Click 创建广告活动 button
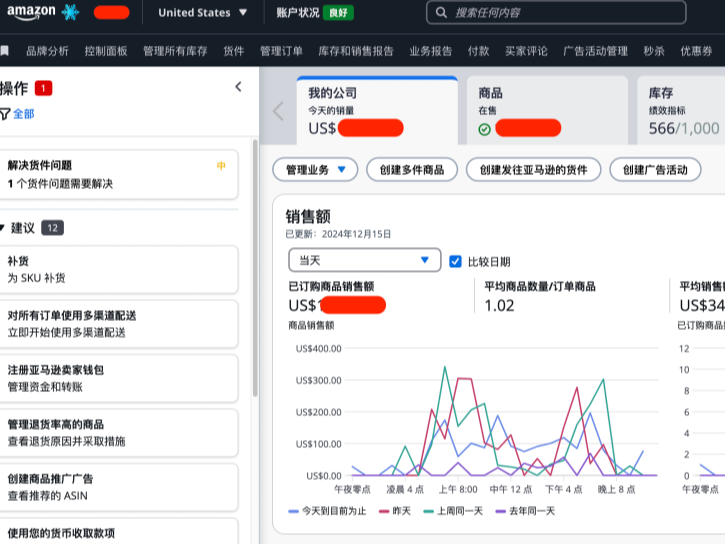 655,170
